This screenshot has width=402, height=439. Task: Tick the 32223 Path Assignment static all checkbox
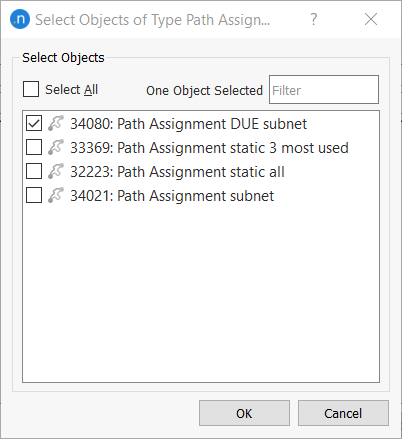pos(34,171)
